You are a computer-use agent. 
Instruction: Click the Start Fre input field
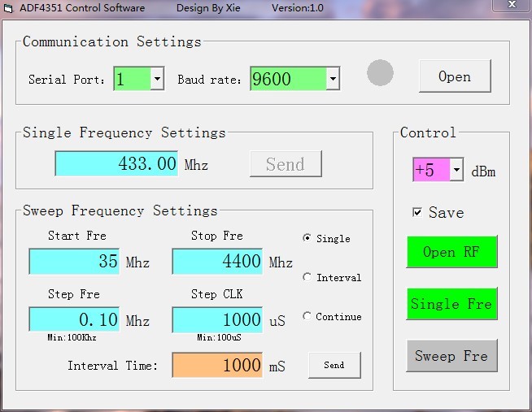click(x=75, y=262)
